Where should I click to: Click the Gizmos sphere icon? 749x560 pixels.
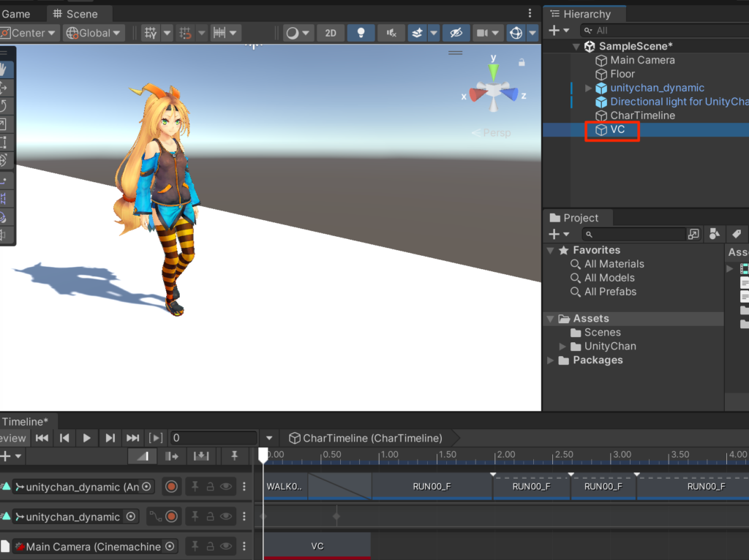(x=516, y=33)
